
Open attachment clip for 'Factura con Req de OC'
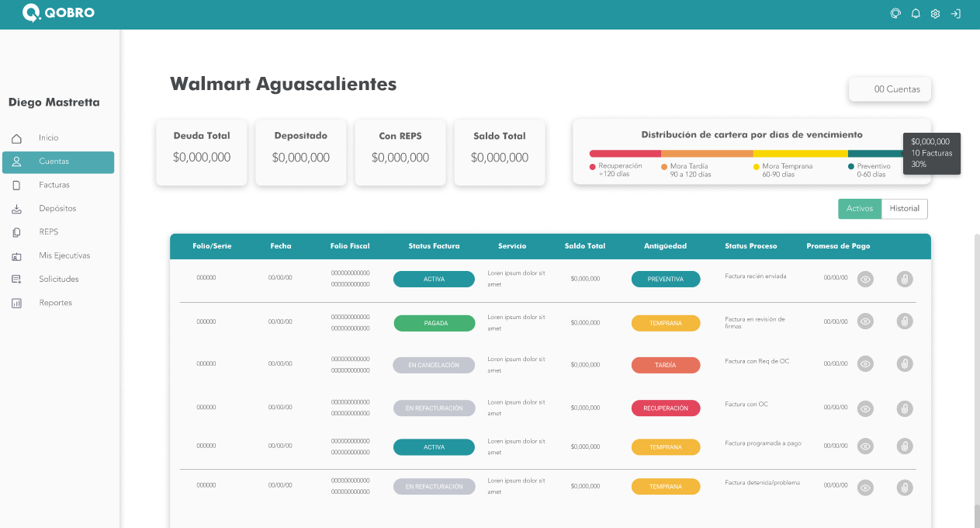[x=904, y=363]
